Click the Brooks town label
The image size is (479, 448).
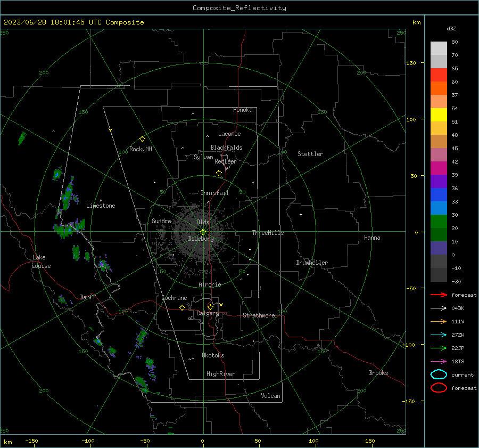378,373
